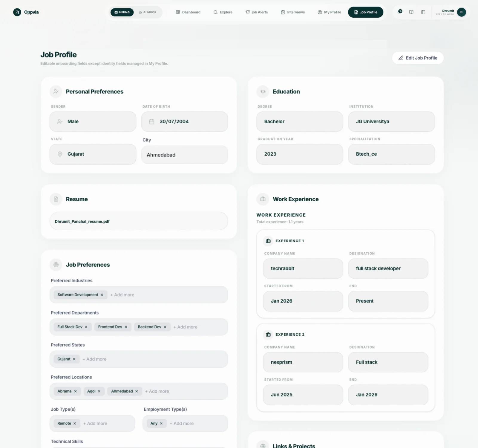Open the notifications bell icon
Image resolution: width=478 pixels, height=448 pixels.
(x=399, y=12)
